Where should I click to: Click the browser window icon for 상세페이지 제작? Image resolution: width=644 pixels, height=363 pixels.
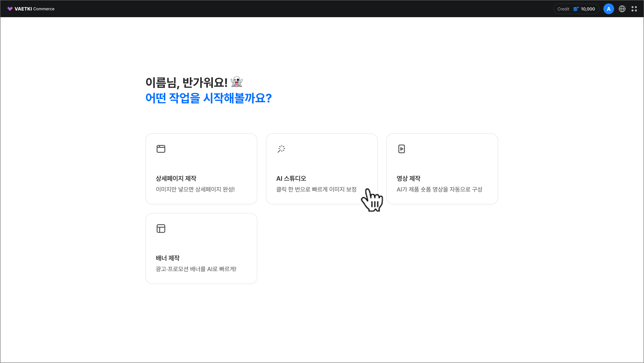point(161,149)
